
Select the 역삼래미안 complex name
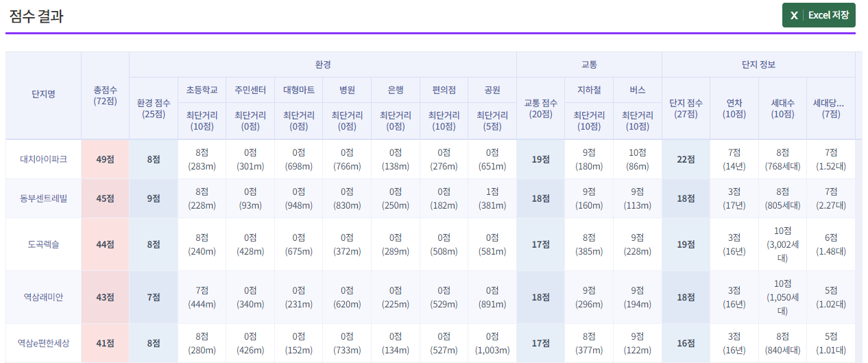coord(43,297)
